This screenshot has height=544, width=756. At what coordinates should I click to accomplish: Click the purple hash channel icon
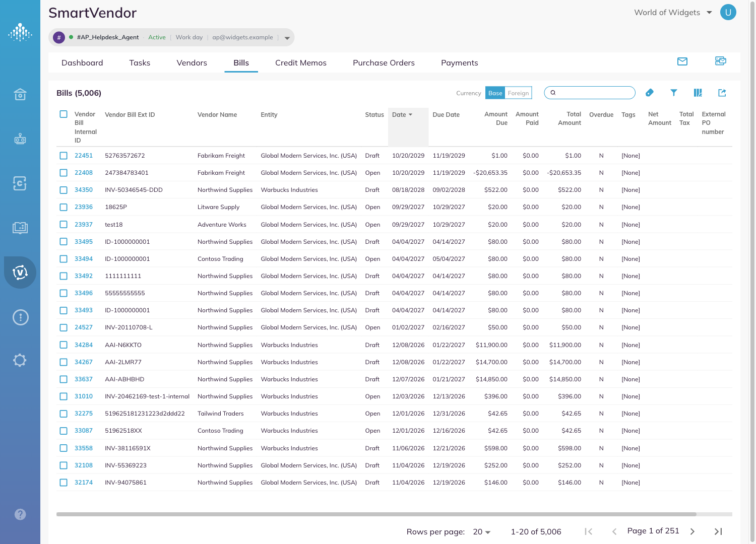pyautogui.click(x=59, y=37)
